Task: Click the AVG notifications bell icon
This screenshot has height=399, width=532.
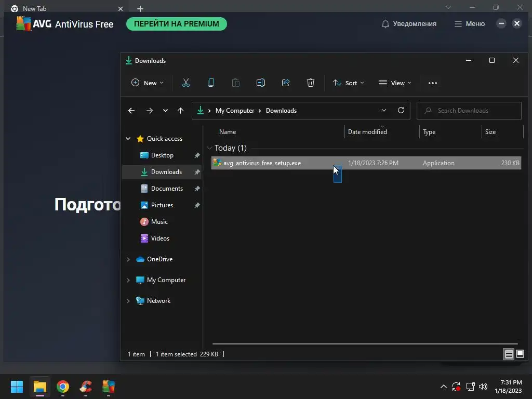Action: (x=385, y=24)
